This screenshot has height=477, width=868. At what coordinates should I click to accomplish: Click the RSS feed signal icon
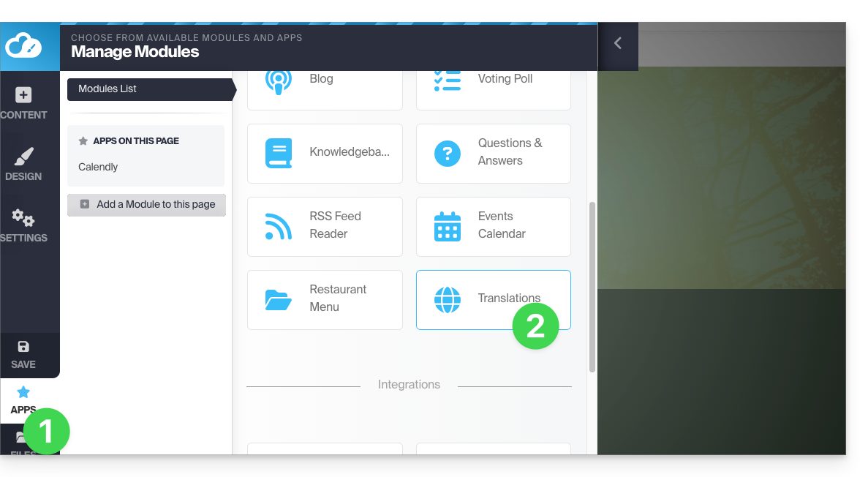[x=279, y=227]
